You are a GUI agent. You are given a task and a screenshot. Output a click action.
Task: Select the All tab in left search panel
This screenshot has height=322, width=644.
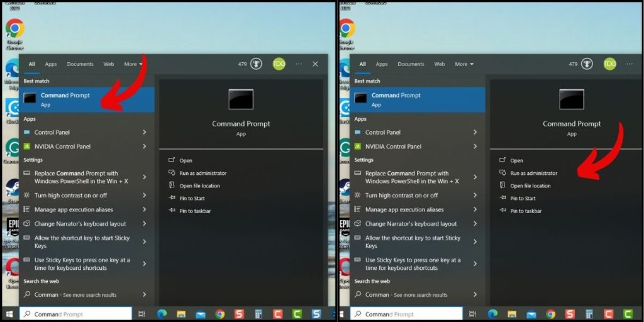(31, 64)
